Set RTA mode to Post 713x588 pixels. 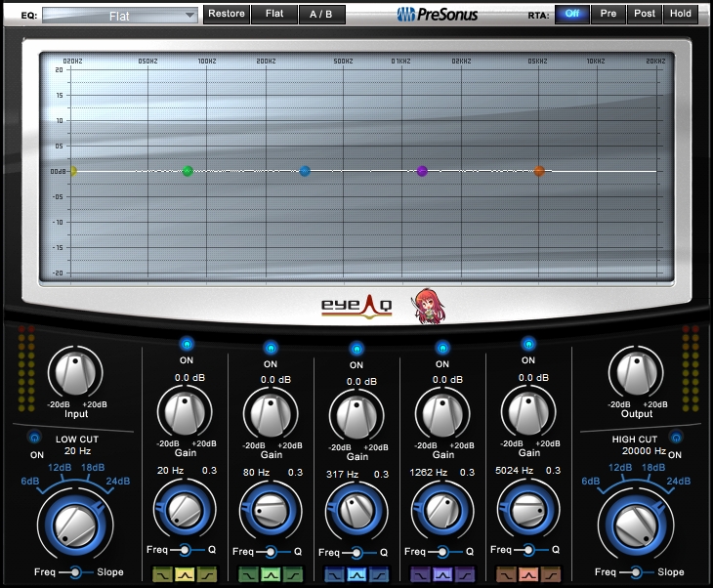645,14
